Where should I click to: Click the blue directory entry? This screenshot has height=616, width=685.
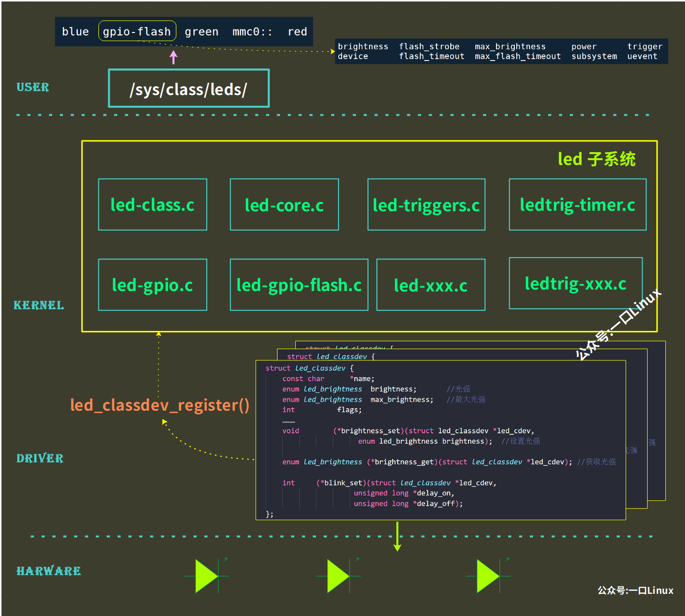click(x=75, y=32)
